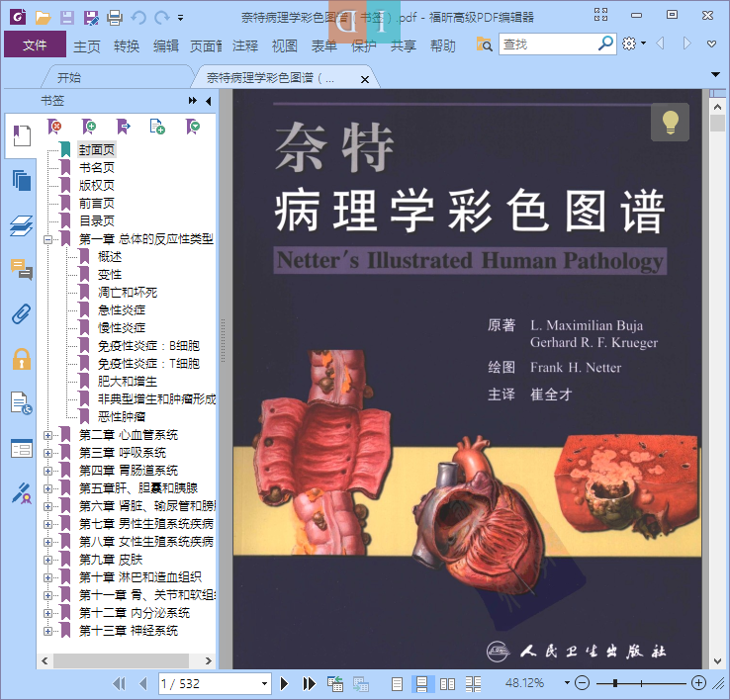Go to the first page button
730x700 pixels.
point(119,683)
